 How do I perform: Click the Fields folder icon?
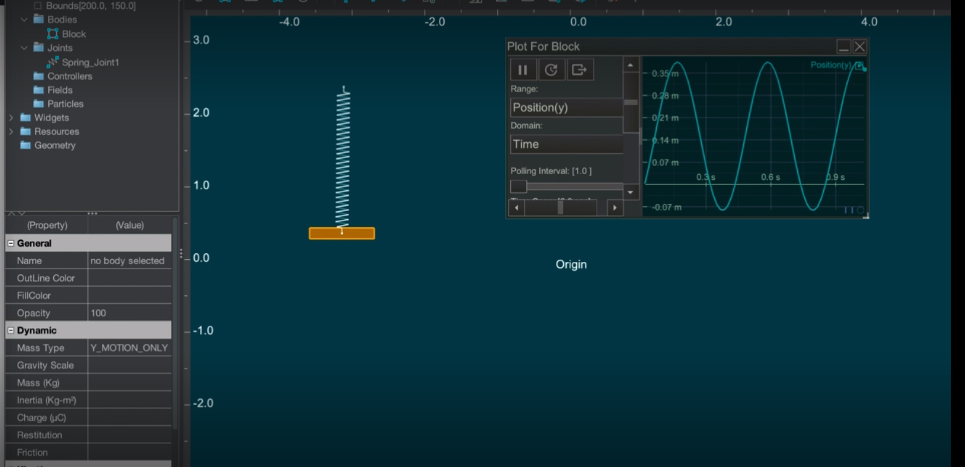point(38,90)
